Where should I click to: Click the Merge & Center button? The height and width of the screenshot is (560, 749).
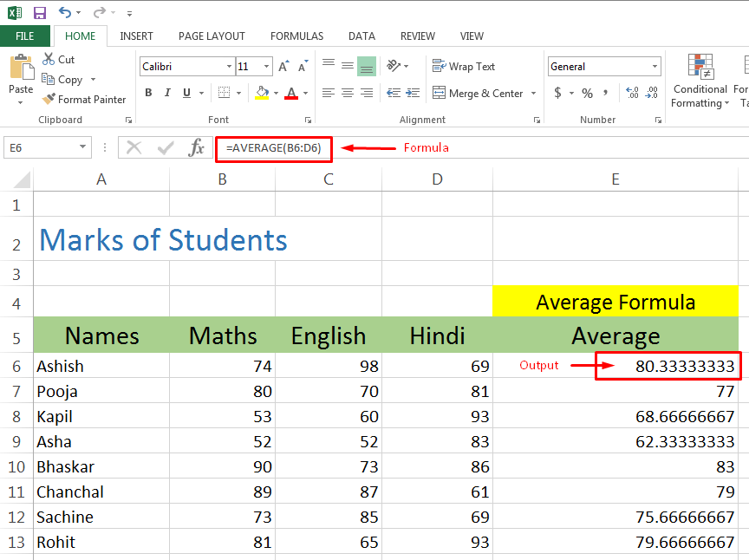coord(478,93)
